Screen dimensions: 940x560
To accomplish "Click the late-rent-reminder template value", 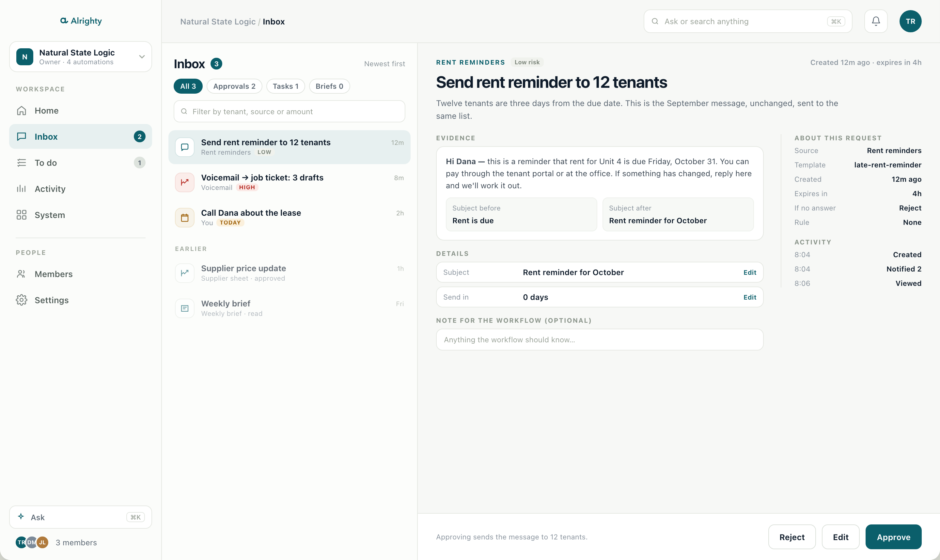I will 887,165.
